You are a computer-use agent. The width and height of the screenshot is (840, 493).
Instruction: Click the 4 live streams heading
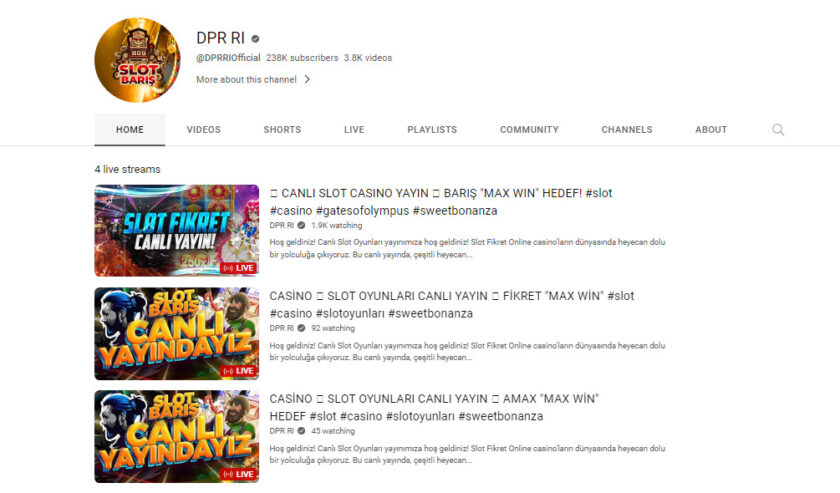(128, 169)
